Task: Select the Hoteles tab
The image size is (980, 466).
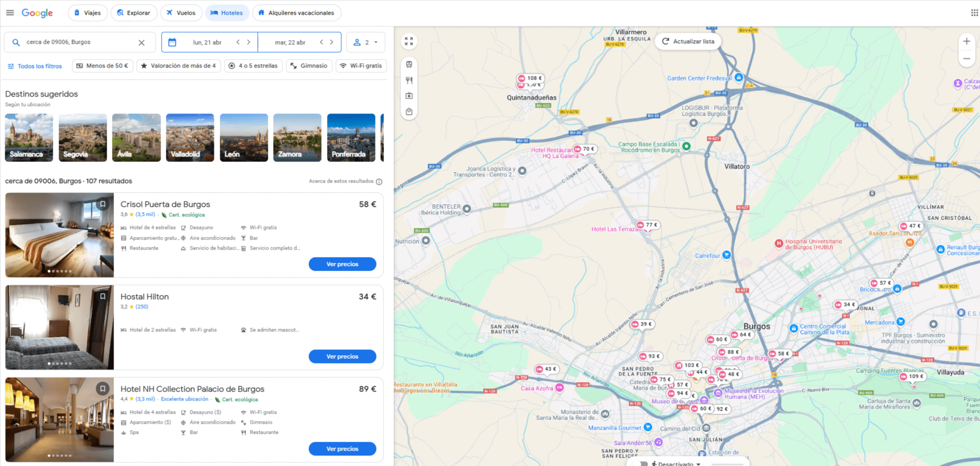Action: [x=227, y=13]
